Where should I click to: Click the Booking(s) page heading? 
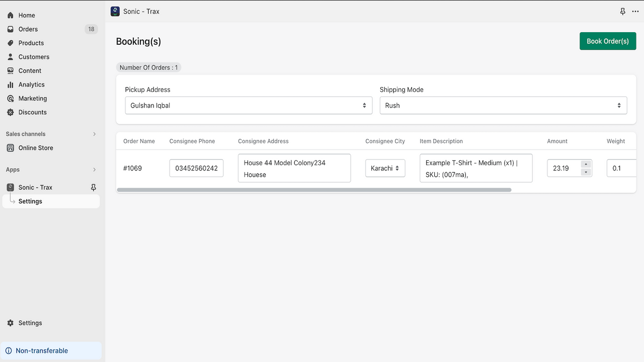click(x=138, y=42)
